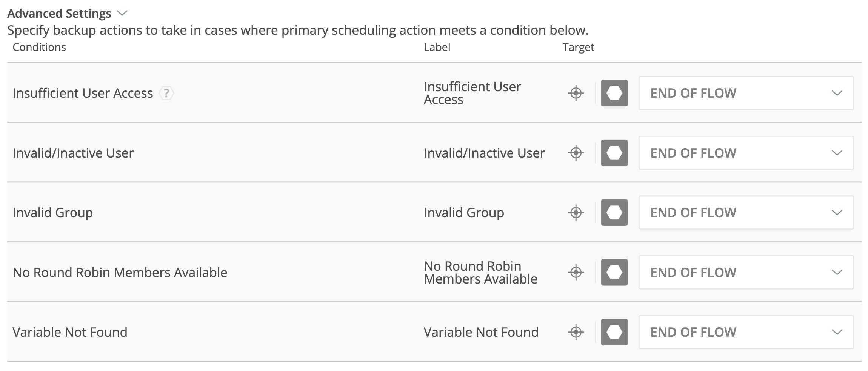This screenshot has width=868, height=371.
Task: Open target dropdown for No Round Robin Members
Action: (746, 272)
